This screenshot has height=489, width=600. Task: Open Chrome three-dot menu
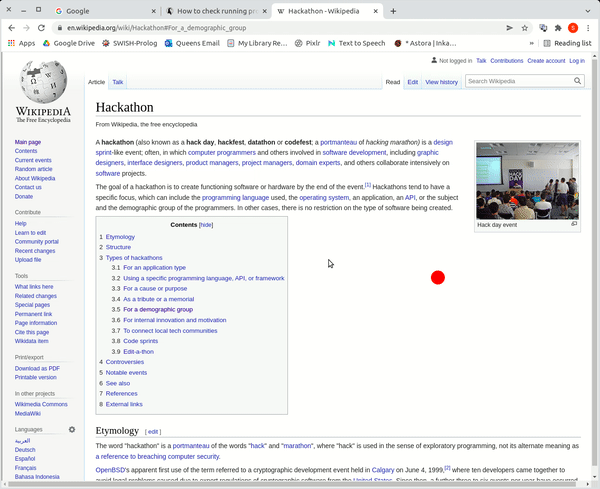click(x=588, y=28)
